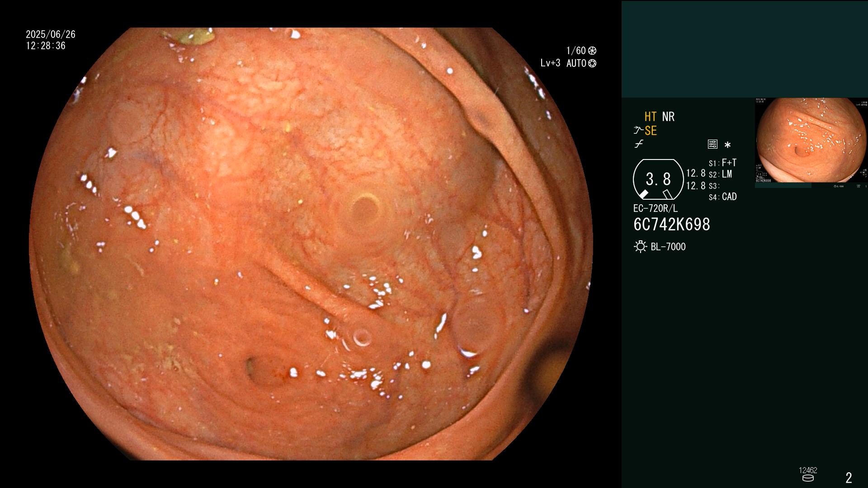Click the 1/60 shutter speed value
Screen dimensions: 868x488
[576, 51]
